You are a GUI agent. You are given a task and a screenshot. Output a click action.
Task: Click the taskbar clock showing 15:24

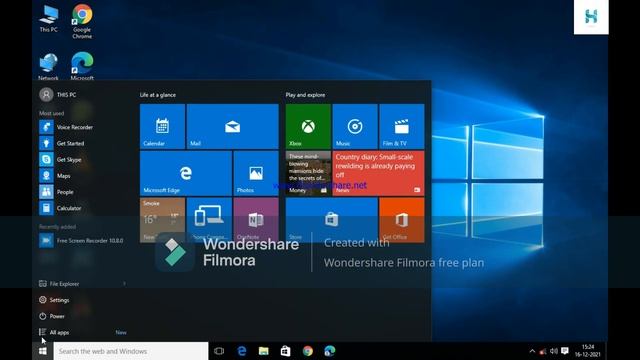point(588,351)
